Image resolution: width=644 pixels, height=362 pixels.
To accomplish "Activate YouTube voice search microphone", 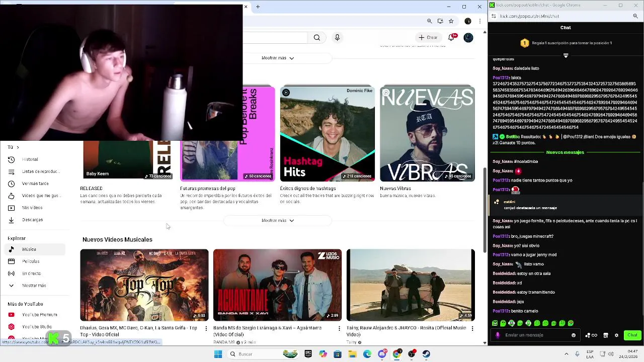I will tap(337, 37).
